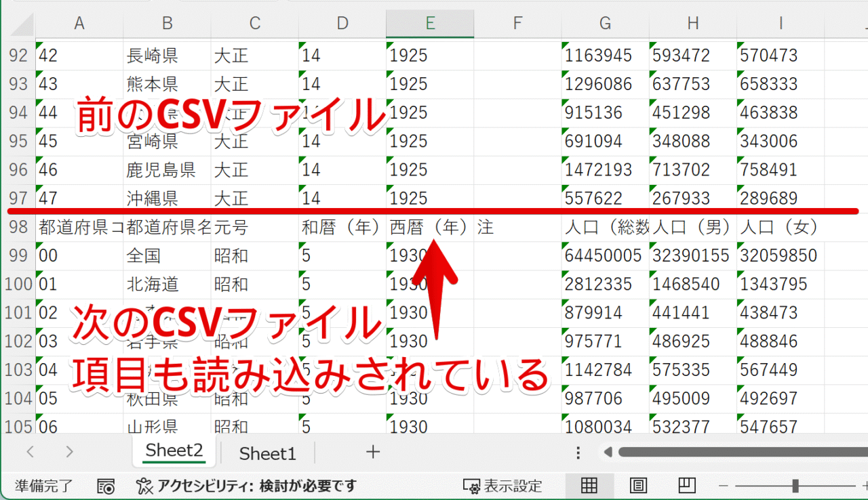868x500 pixels.
Task: Select entire column E by its header
Action: tap(429, 22)
